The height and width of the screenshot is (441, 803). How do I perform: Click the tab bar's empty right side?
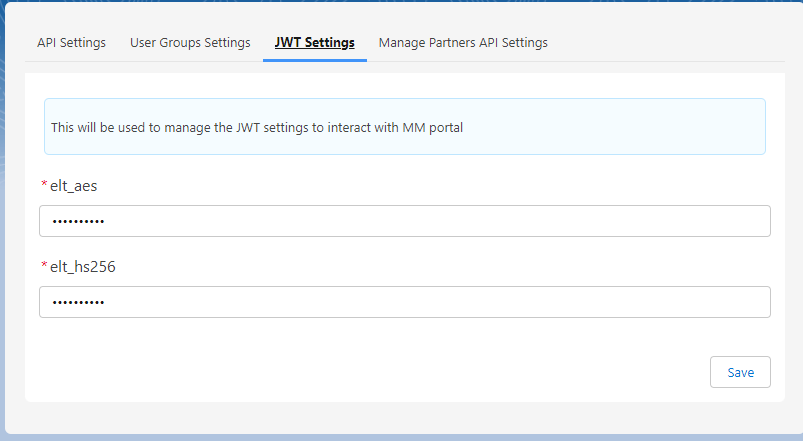click(x=666, y=43)
